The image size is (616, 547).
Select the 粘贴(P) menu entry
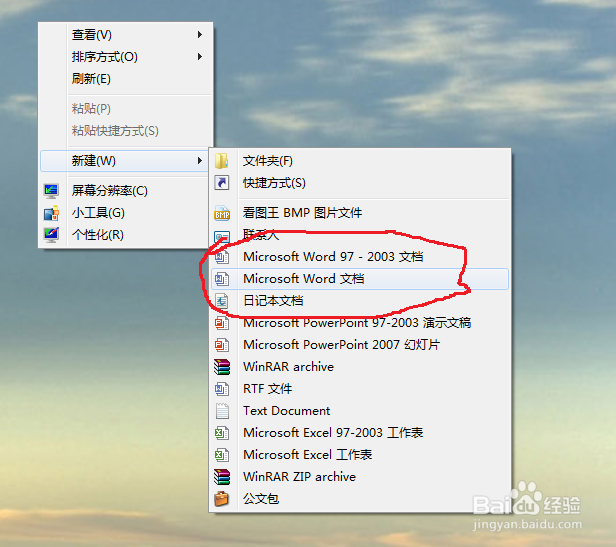point(126,109)
